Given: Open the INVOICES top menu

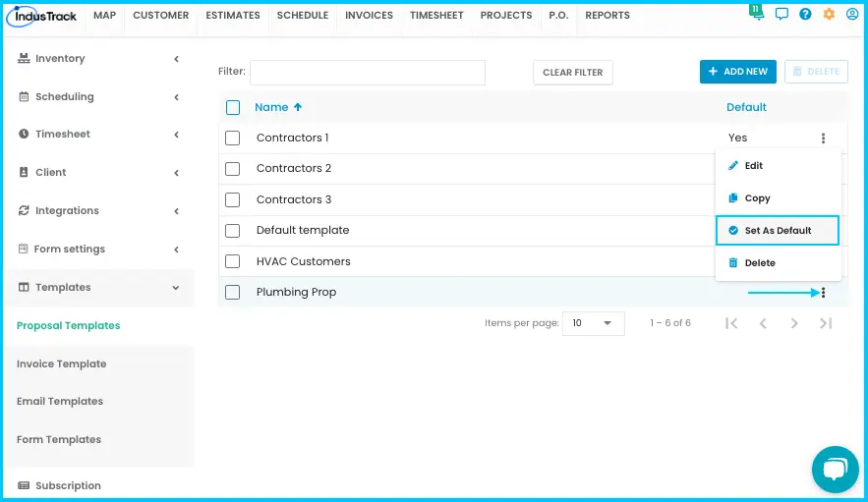Looking at the screenshot, I should [x=370, y=16].
